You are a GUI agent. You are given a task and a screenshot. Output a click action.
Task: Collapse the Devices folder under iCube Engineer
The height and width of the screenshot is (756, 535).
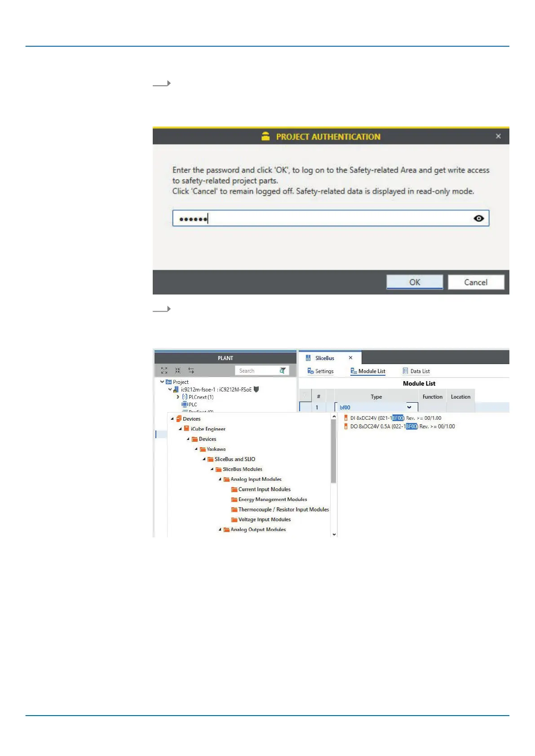coord(188,439)
